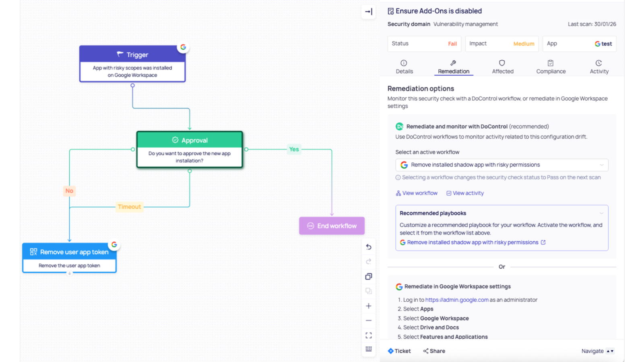Click the copy icon in canvas toolbar

[x=368, y=276]
